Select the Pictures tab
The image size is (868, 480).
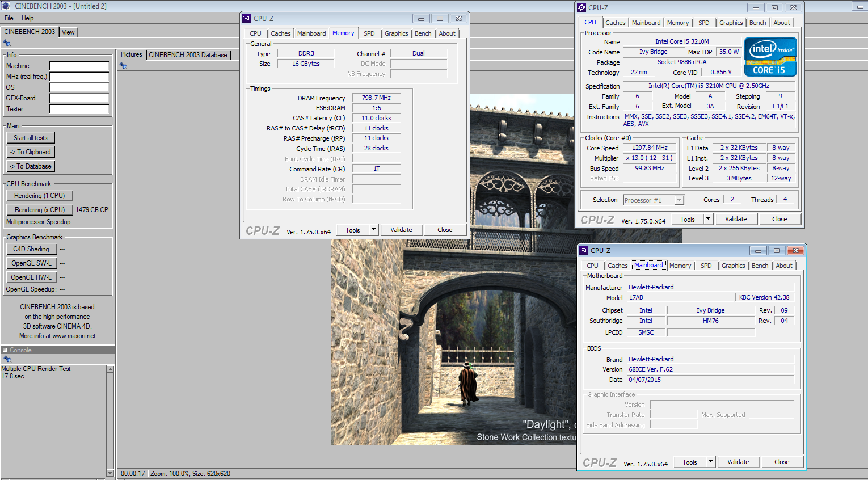[x=131, y=54]
